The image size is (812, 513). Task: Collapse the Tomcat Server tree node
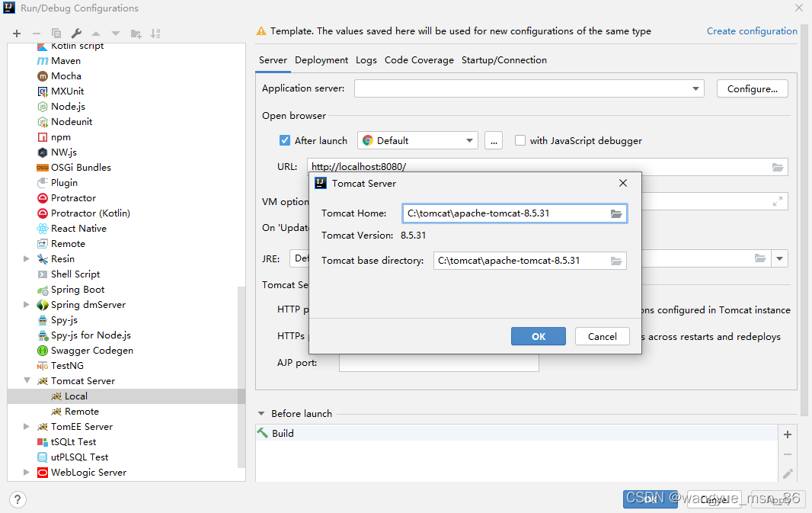pos(27,381)
